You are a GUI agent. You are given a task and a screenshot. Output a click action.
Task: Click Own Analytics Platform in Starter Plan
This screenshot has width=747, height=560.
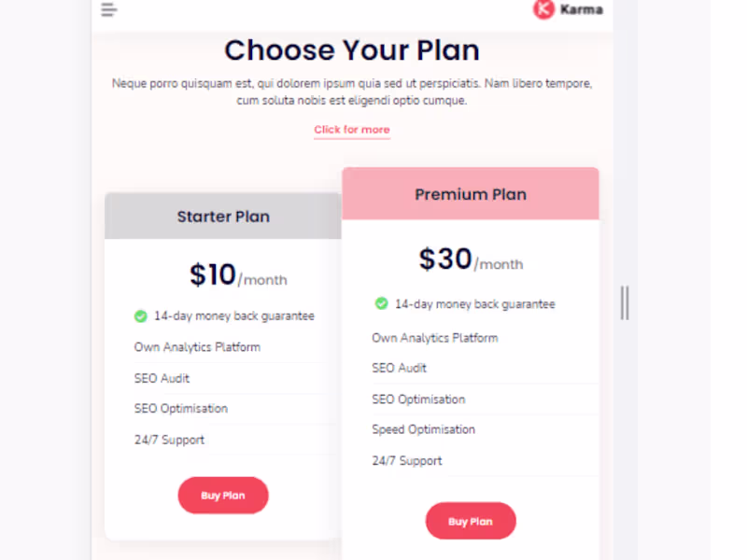tap(197, 347)
